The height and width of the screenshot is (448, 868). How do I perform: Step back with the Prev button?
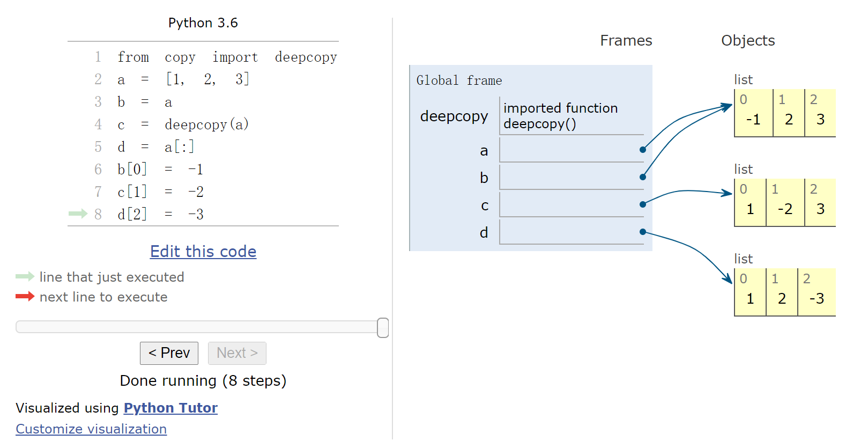[x=169, y=353]
